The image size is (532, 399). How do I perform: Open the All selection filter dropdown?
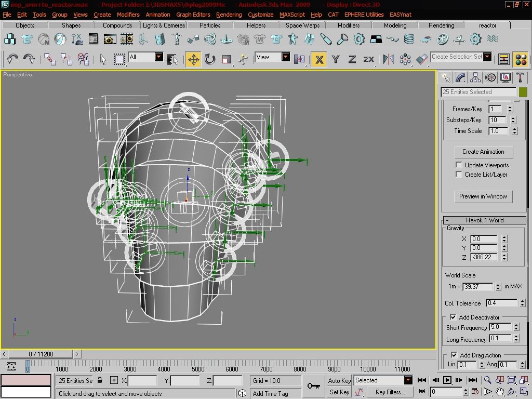click(x=159, y=57)
